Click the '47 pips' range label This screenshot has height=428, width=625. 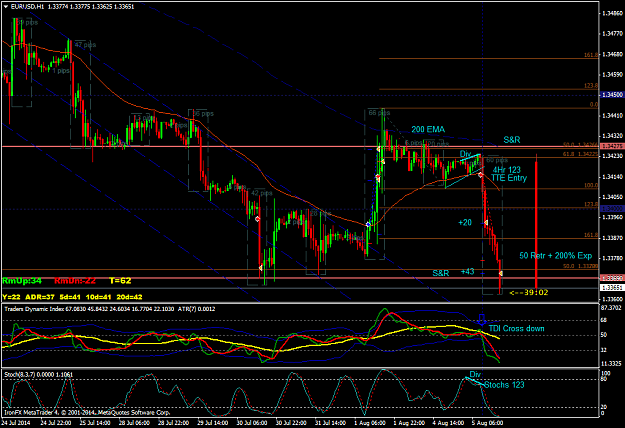coord(85,45)
